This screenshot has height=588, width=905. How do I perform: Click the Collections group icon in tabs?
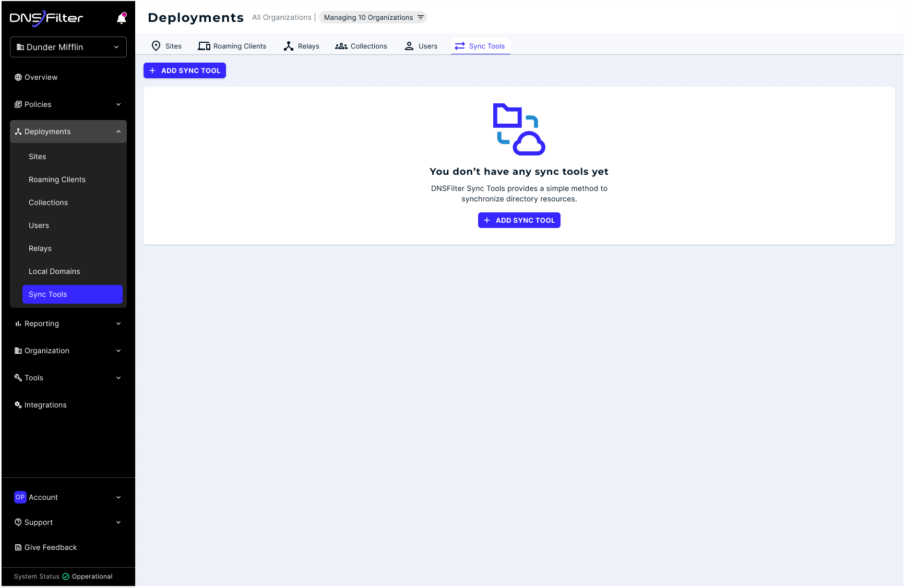click(x=341, y=46)
